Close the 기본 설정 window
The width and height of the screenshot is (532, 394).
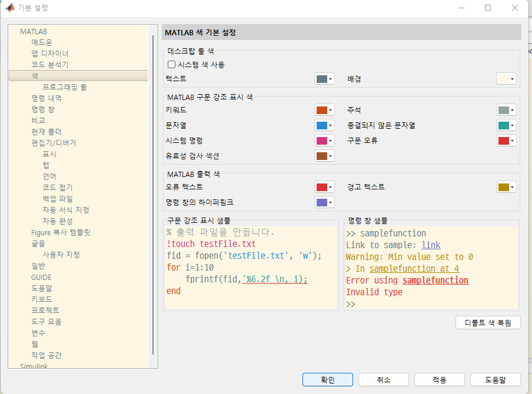[515, 8]
